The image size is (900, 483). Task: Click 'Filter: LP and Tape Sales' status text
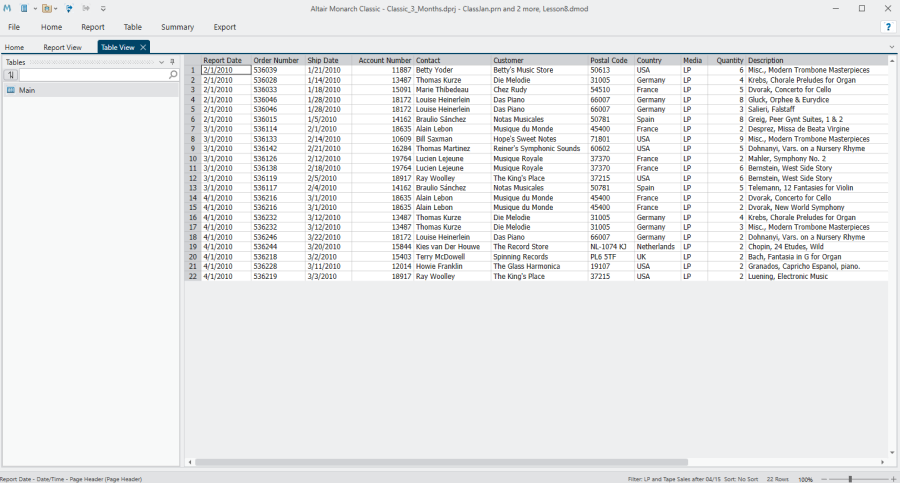click(674, 479)
